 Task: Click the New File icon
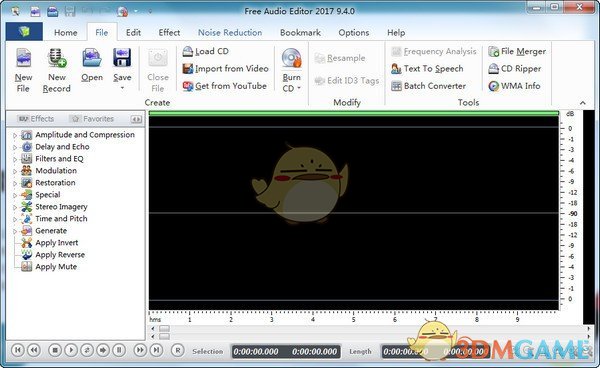23,70
